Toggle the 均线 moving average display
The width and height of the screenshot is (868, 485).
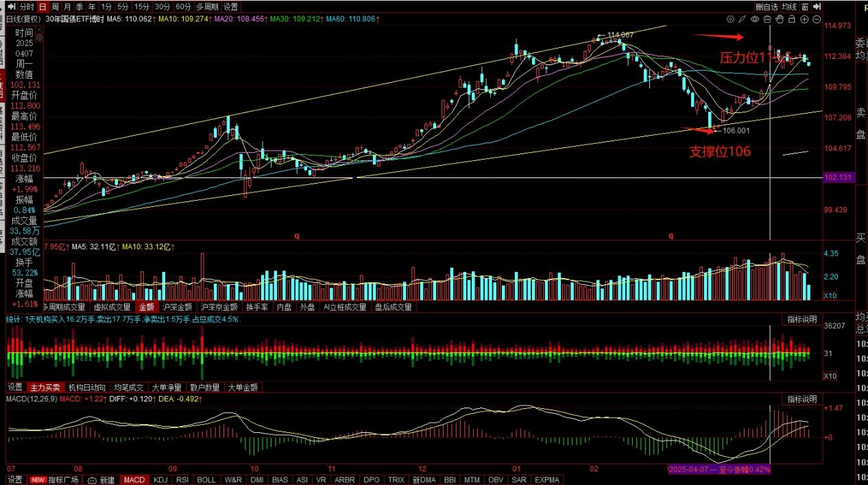coord(789,7)
